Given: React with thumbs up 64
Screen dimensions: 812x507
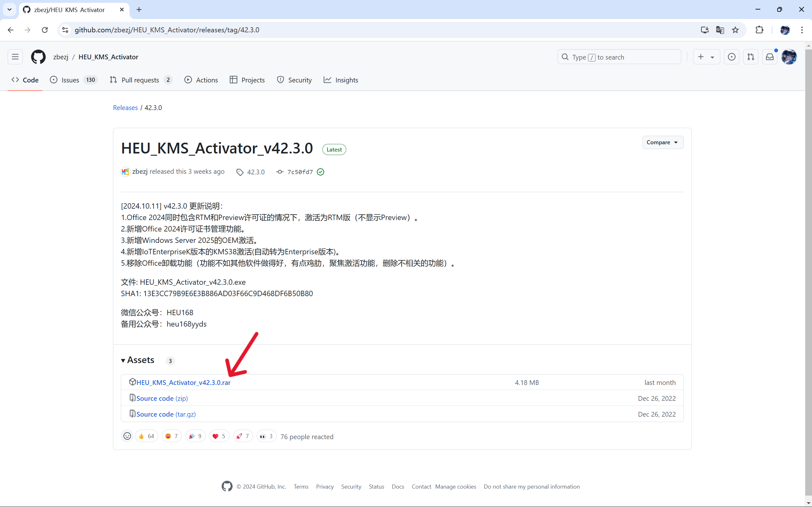Looking at the screenshot, I should [146, 436].
